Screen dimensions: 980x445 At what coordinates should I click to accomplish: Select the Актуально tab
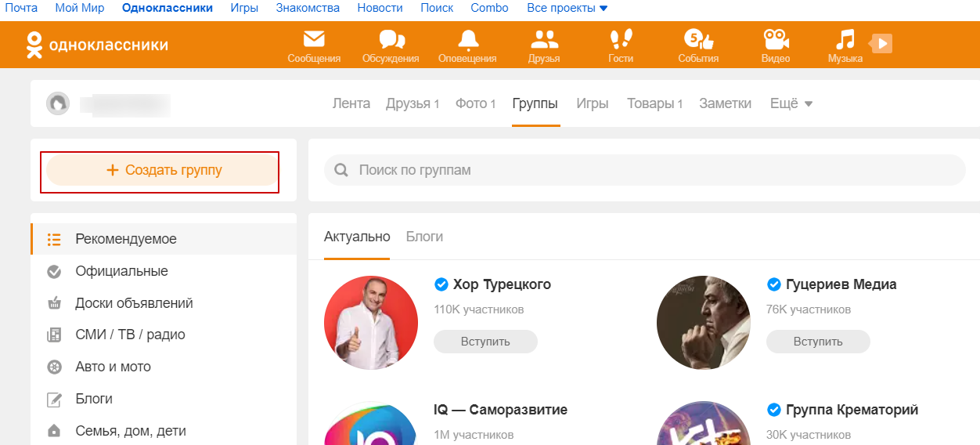tap(357, 237)
